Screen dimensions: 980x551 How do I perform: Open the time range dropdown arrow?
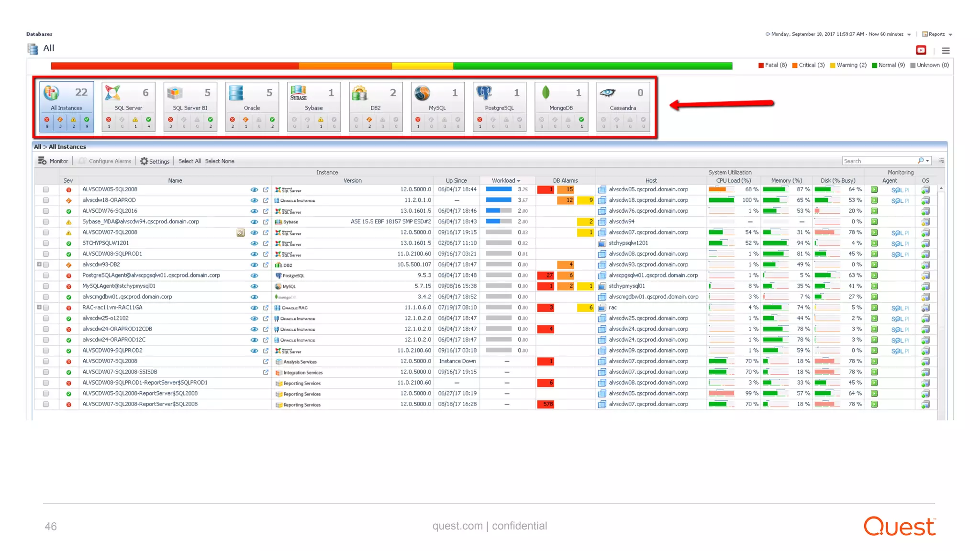(x=909, y=34)
